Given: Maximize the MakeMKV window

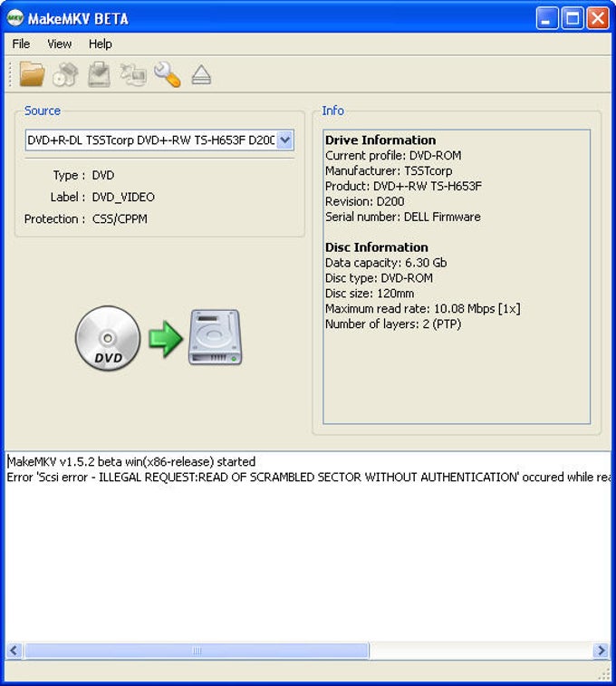Looking at the screenshot, I should (573, 18).
